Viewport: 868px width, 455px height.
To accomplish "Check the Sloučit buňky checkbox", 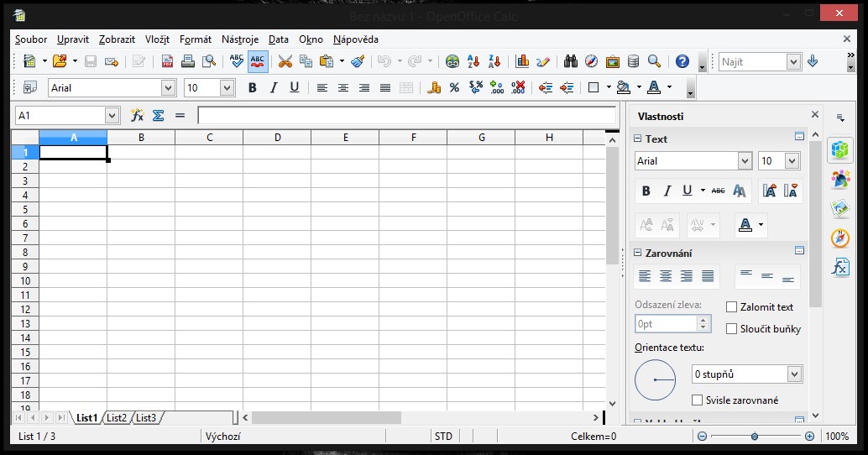I will pyautogui.click(x=731, y=329).
